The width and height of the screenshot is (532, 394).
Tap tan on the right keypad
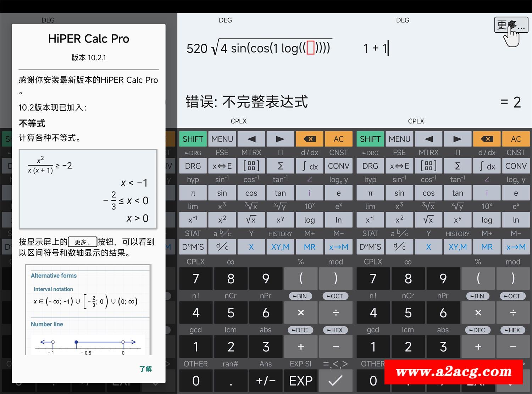458,193
